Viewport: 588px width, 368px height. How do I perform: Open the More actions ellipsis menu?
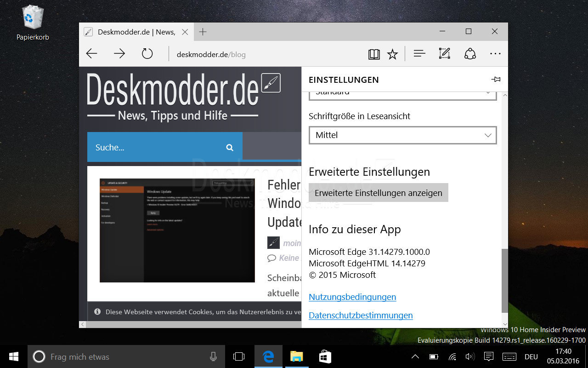click(495, 54)
